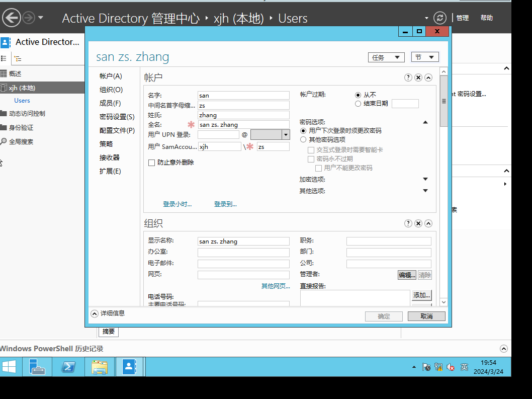532x399 pixels.
Task: Toggle 详细信息 expander at dialog bottom
Action: point(95,313)
